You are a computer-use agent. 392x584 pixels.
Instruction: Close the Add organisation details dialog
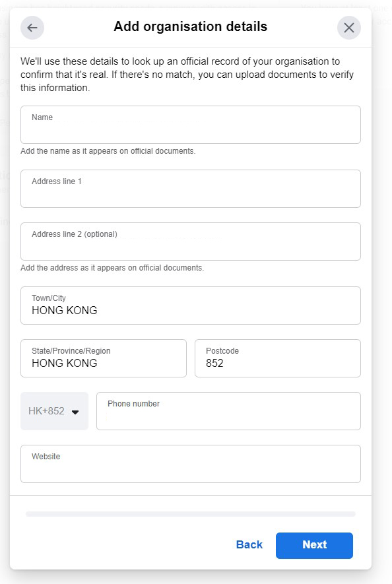pos(349,28)
